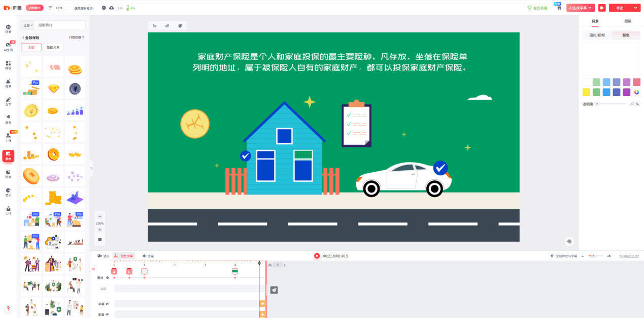Toggle the 配音字幕 track in timeline
This screenshot has height=318, width=644.
123,256
